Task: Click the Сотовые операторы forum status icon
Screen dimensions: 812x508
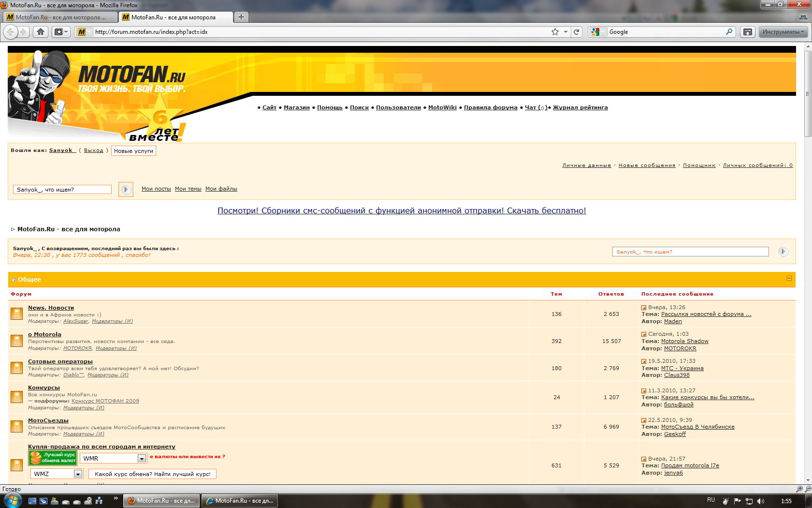Action: 16,368
